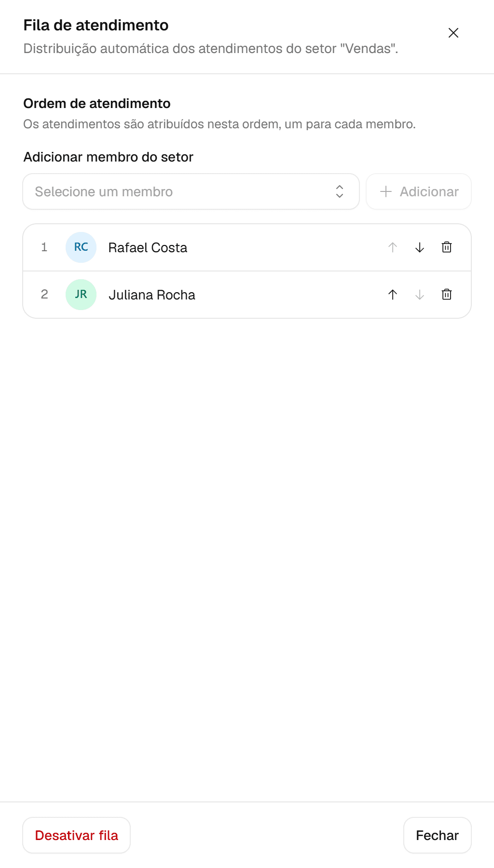Viewport: 494px width, 868px height.
Task: Click the JR avatar badge
Action: [x=81, y=295]
